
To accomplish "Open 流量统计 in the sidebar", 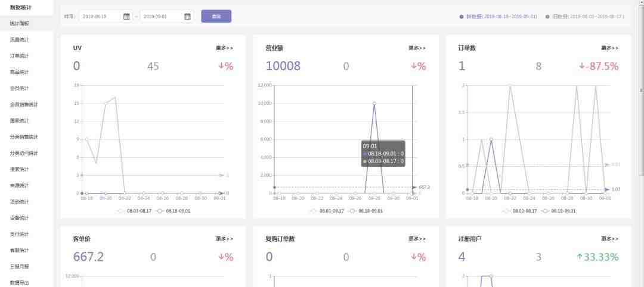I will click(19, 40).
